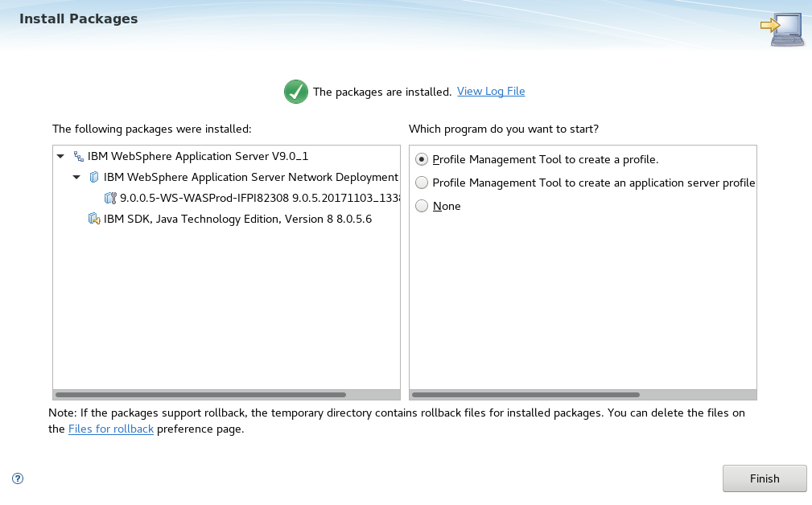Click the WASProd-IFPI82308 fix icon
The height and width of the screenshot is (505, 812).
click(x=110, y=198)
